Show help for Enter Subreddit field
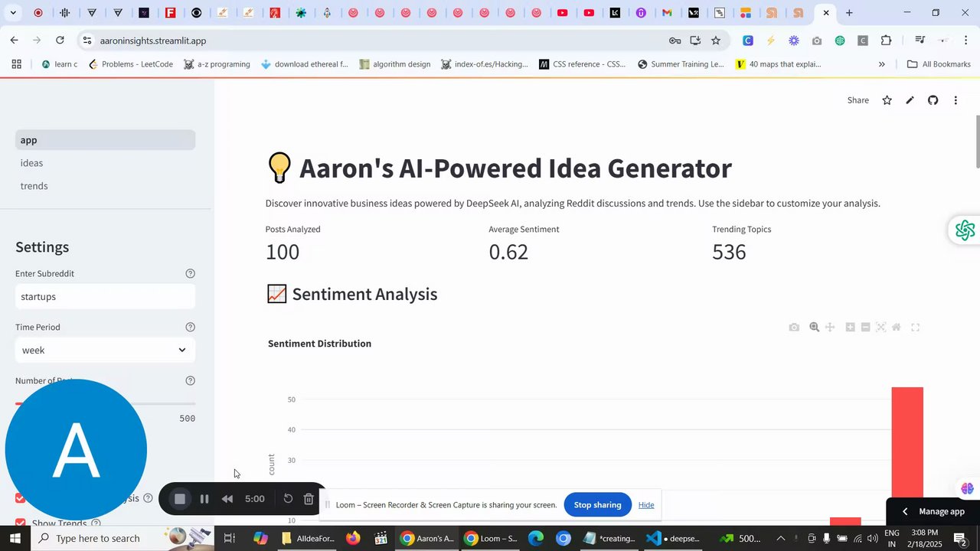Screen dimensions: 980x551 [x=191, y=273]
